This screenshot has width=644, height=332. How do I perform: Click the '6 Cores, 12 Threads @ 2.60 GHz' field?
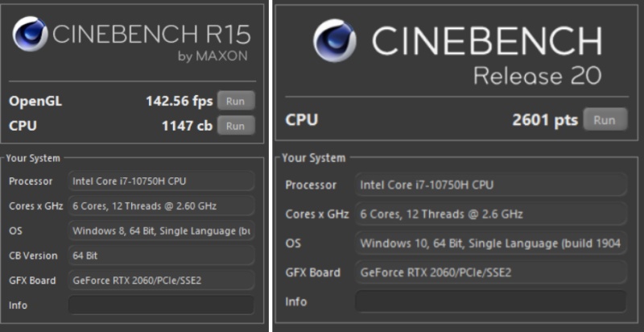click(x=161, y=205)
